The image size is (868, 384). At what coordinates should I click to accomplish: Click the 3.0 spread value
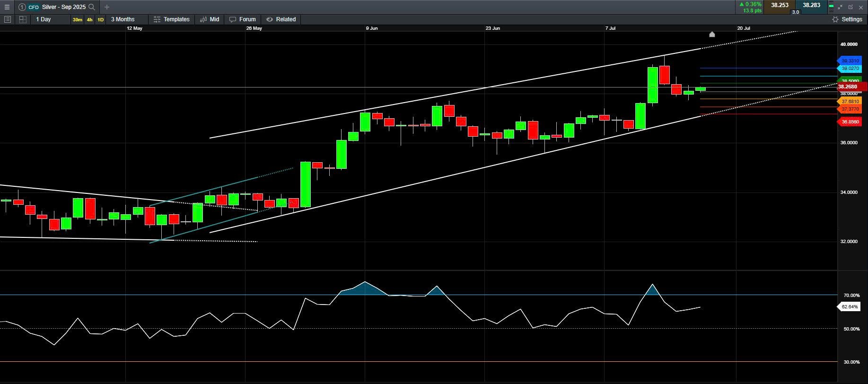tap(796, 12)
